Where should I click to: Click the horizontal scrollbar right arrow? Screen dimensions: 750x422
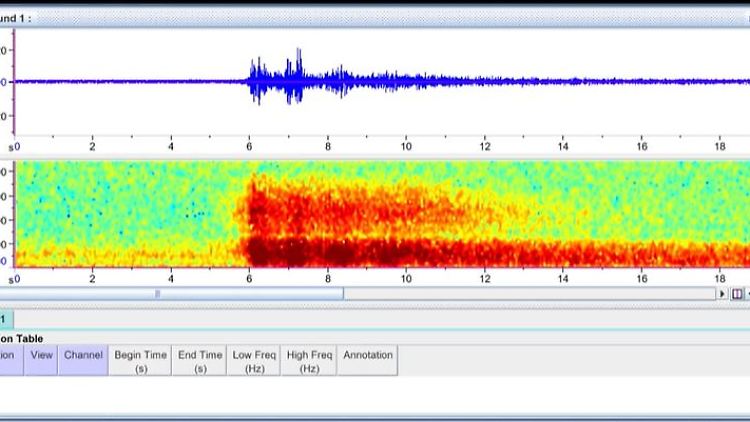tap(722, 294)
